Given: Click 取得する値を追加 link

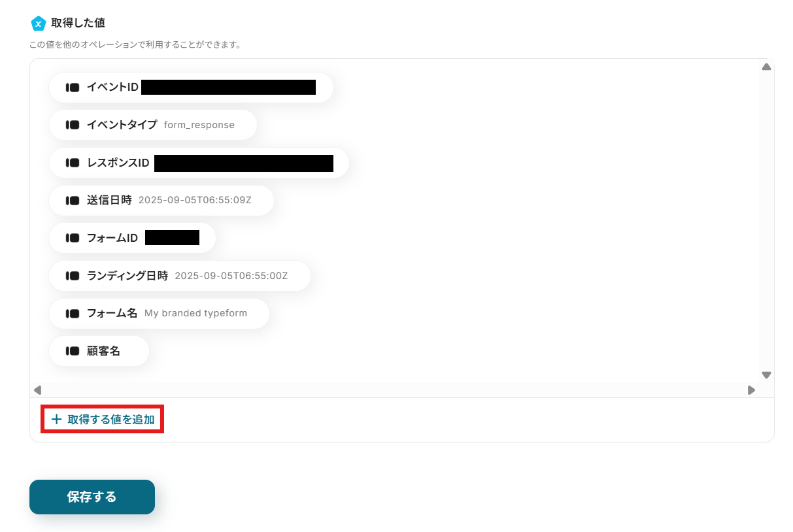Looking at the screenshot, I should pos(103,420).
